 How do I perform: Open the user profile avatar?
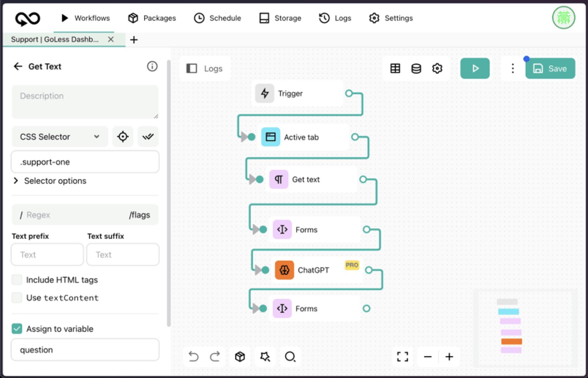(563, 18)
